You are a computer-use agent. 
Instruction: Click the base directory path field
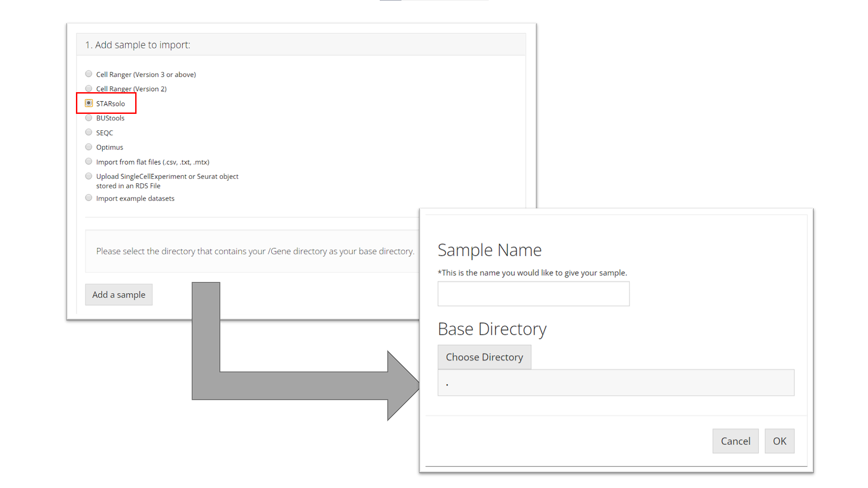[x=615, y=383]
